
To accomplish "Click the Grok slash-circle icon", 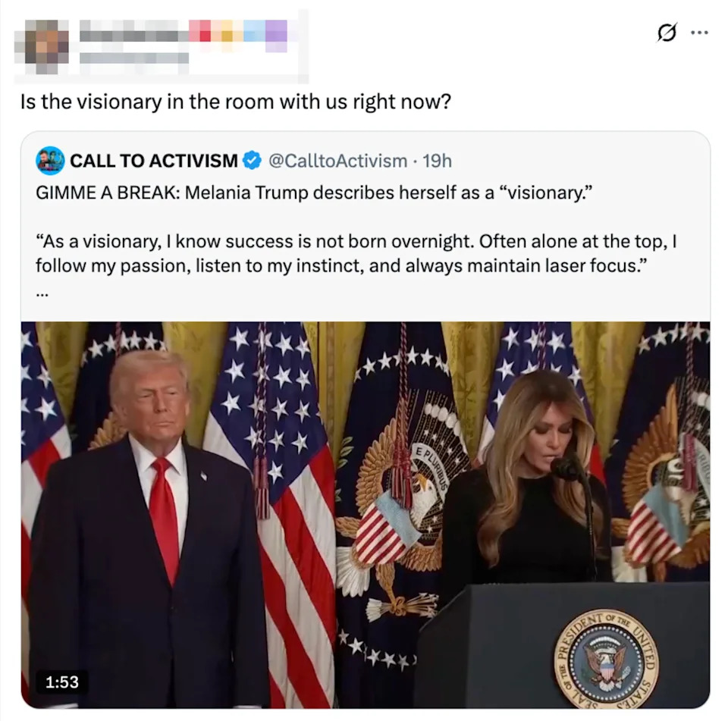I will (667, 33).
